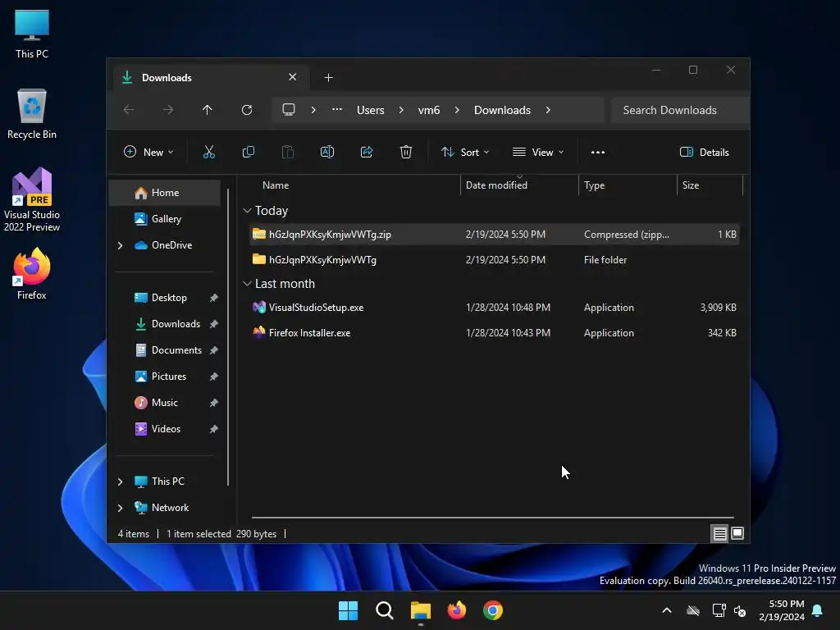The width and height of the screenshot is (840, 630).
Task: Click the taskbar clock showing 5:50 PM
Action: [782, 610]
